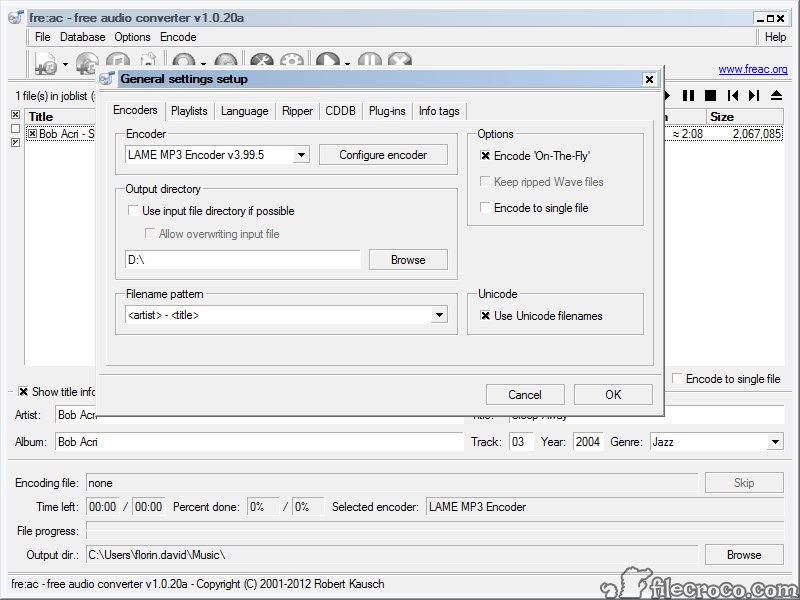Click the gear Configure encoder toolbar icon
800x600 pixels.
(292, 60)
